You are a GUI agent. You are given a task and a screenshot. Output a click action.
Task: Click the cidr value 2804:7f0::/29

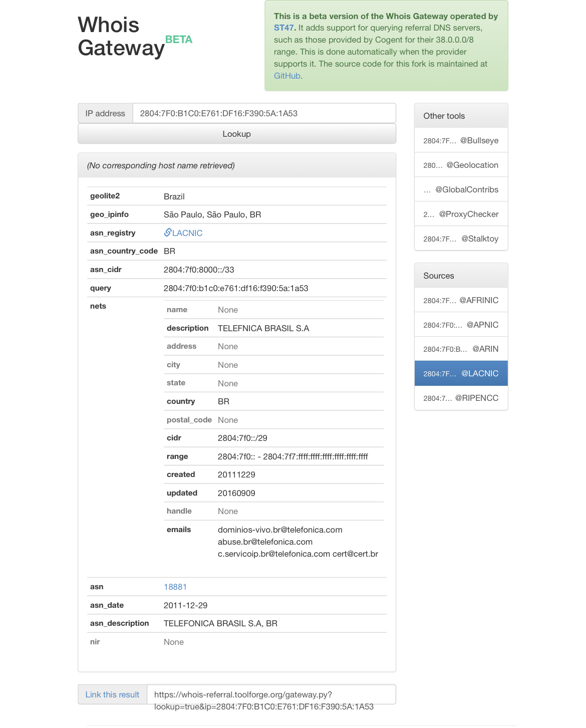point(242,438)
